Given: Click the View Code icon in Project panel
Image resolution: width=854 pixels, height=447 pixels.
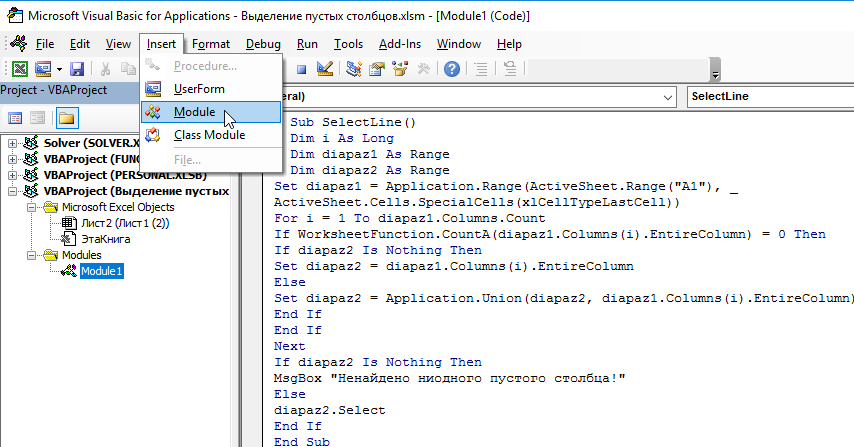Looking at the screenshot, I should point(17,118).
